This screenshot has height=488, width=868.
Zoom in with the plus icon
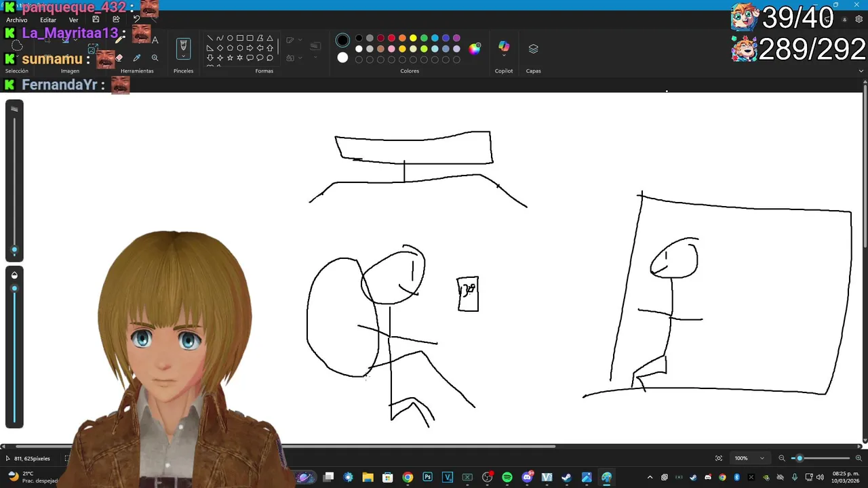(859, 458)
